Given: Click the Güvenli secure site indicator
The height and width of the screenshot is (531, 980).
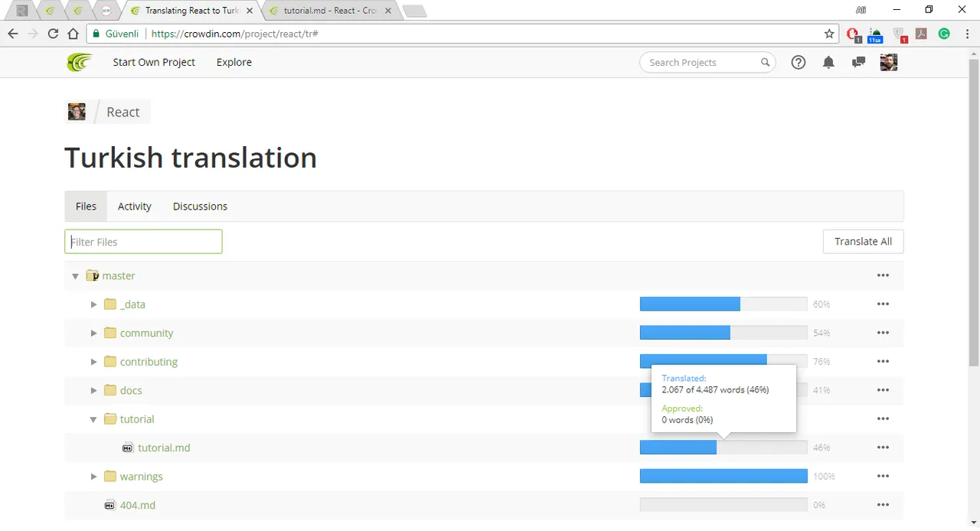Looking at the screenshot, I should click(116, 34).
